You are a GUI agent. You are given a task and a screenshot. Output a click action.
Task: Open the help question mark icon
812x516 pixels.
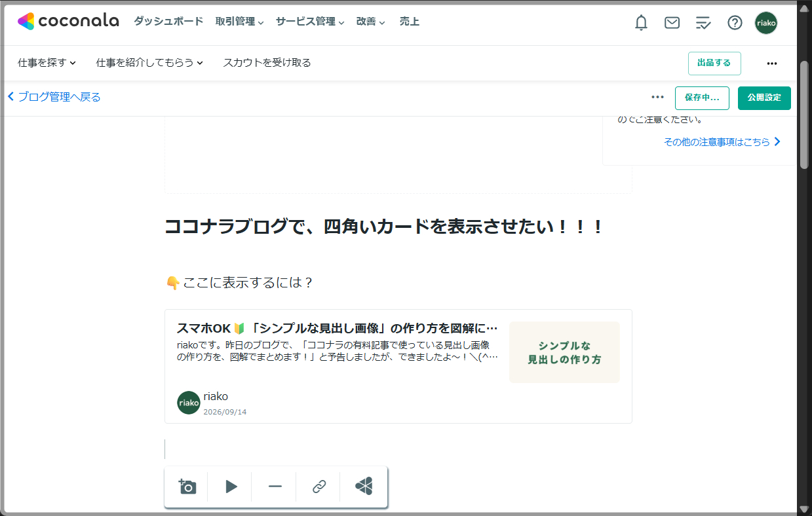pos(735,23)
